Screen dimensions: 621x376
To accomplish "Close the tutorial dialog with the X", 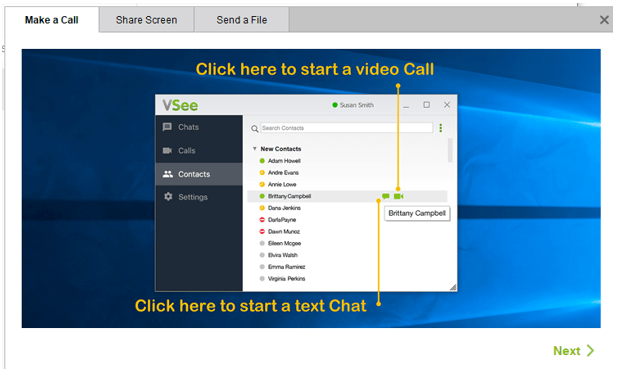I will point(604,20).
